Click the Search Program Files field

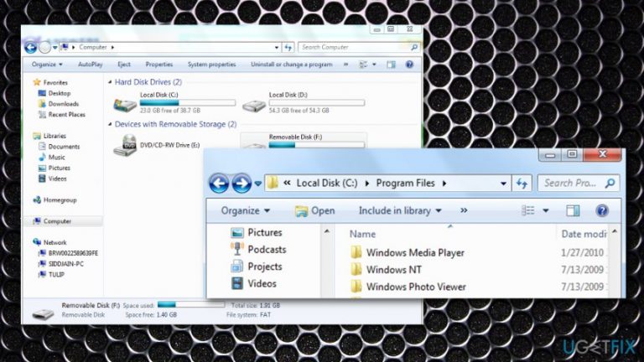click(579, 183)
